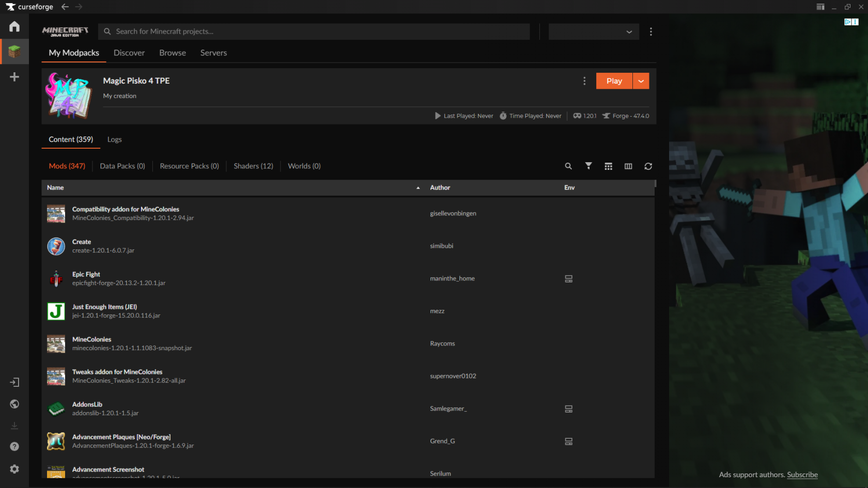
Task: Create a new modpack with the plus icon
Action: click(14, 76)
